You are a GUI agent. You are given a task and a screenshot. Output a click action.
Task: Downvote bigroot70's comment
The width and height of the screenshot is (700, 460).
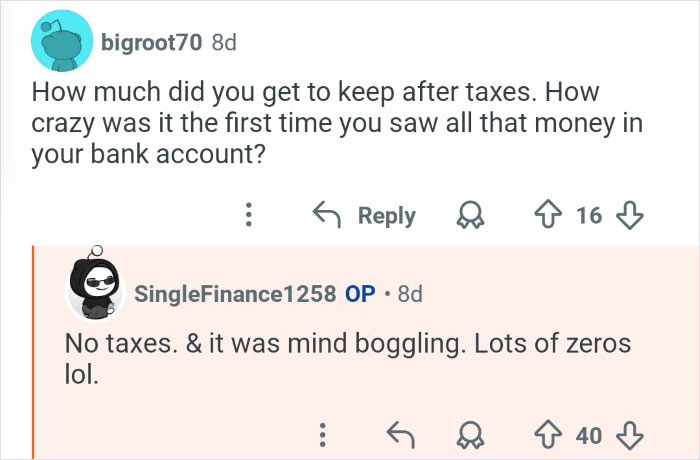point(629,215)
